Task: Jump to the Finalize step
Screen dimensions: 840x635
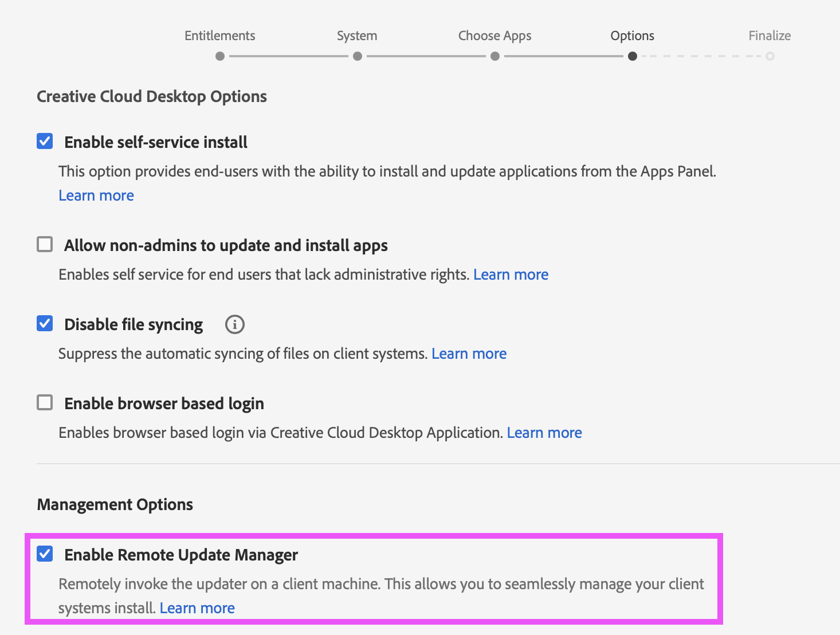Action: [x=770, y=36]
